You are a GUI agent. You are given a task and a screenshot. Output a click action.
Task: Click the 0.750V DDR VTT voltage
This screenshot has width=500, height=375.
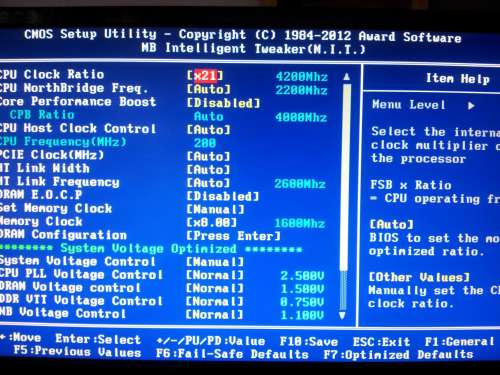click(302, 302)
